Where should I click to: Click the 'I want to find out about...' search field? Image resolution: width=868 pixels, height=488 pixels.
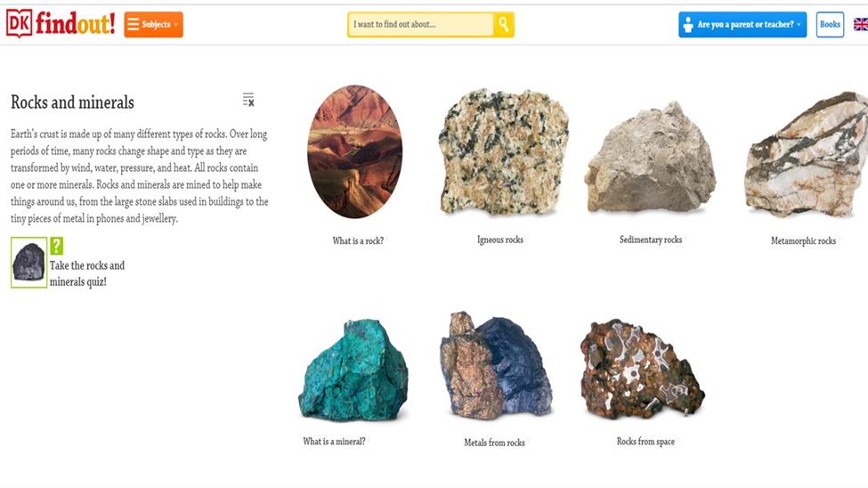(x=421, y=24)
